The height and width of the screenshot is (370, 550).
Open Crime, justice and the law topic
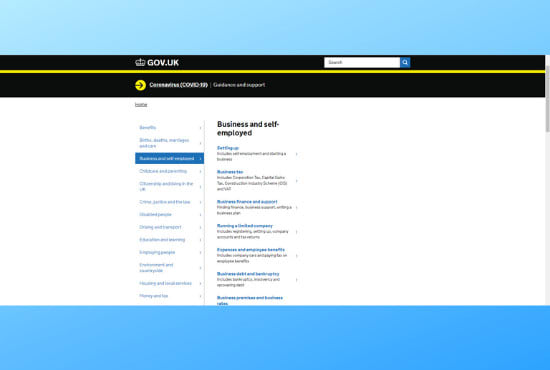[165, 202]
